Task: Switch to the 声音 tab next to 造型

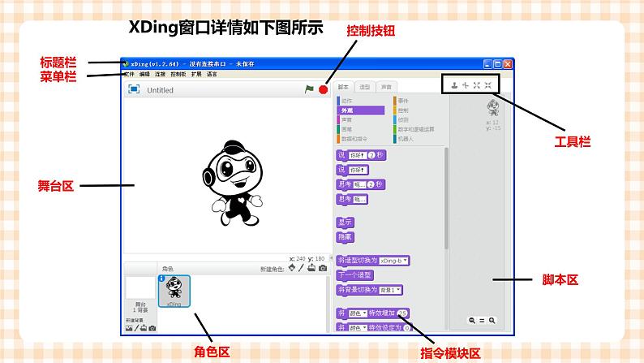Action: tap(387, 87)
